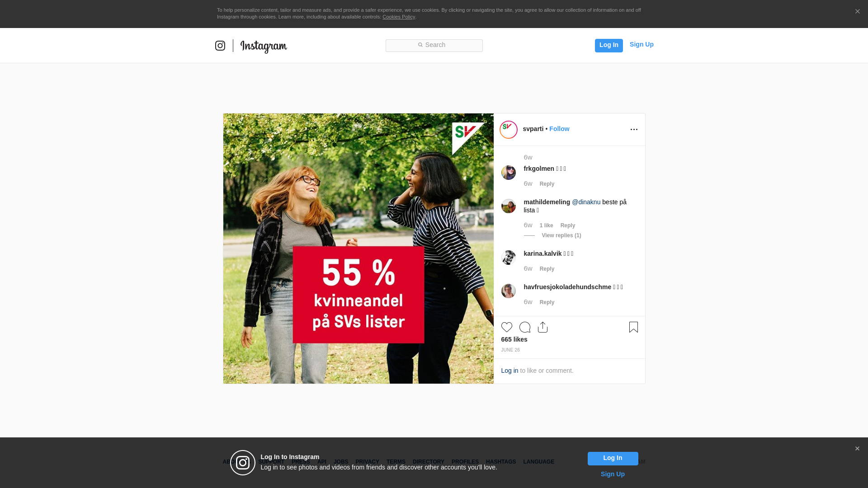
Task: Open the 6w timestamp on karina.kalvik's comment
Action: (x=528, y=268)
